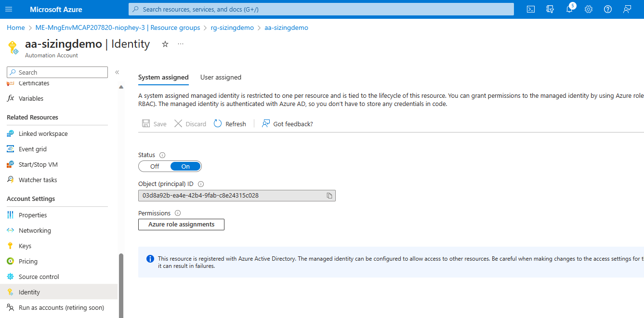This screenshot has width=644, height=318.
Task: Open notifications bell in the top bar
Action: click(x=569, y=9)
